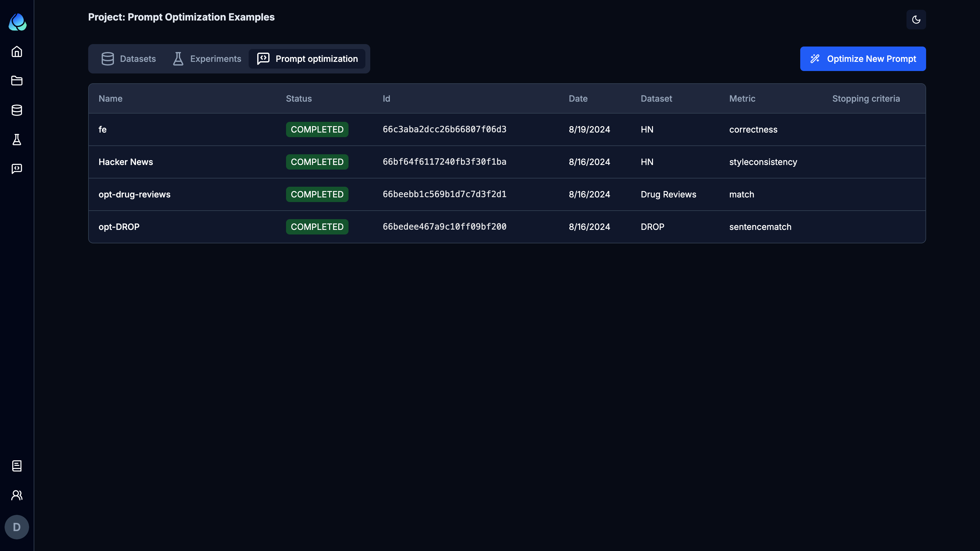Click COMPLETED badge in Hacker News row
Image resolution: width=980 pixels, height=551 pixels.
coord(317,162)
